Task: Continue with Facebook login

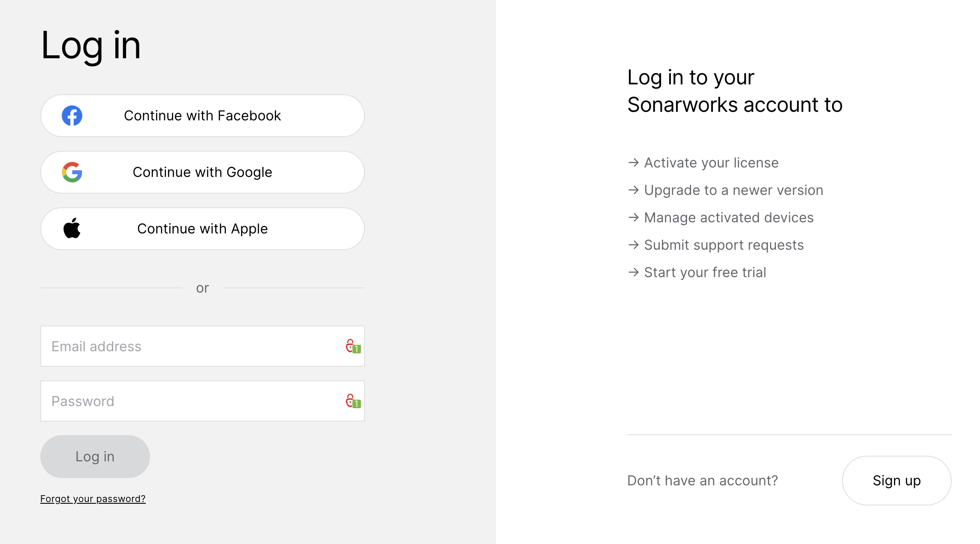Action: pyautogui.click(x=202, y=116)
